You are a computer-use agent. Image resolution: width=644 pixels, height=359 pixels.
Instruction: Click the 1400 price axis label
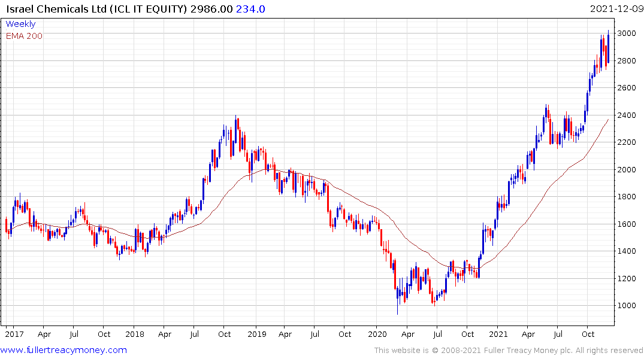coord(627,251)
